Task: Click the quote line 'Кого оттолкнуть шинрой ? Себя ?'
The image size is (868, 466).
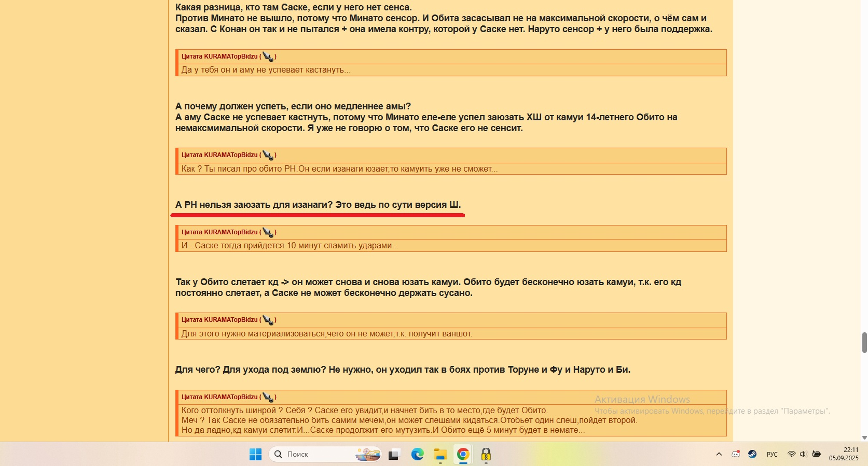Action: click(x=364, y=411)
